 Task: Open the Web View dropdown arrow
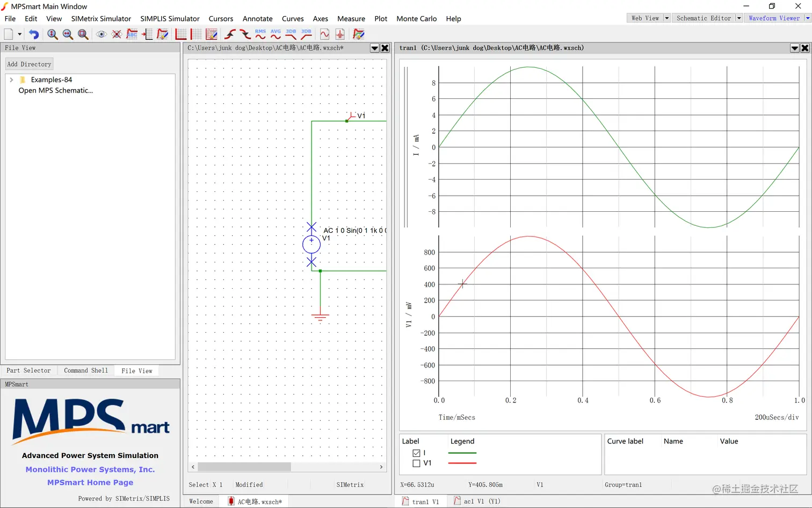coord(667,18)
